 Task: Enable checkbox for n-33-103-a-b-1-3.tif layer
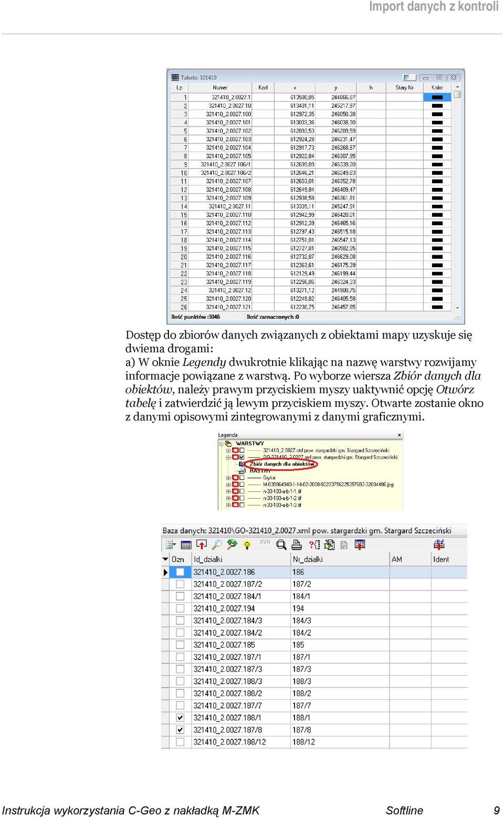click(x=242, y=505)
